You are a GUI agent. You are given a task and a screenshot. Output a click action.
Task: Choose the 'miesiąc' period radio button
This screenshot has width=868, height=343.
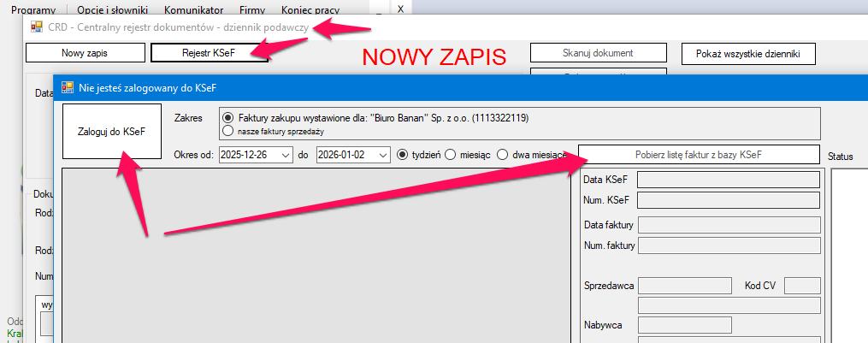pos(450,155)
